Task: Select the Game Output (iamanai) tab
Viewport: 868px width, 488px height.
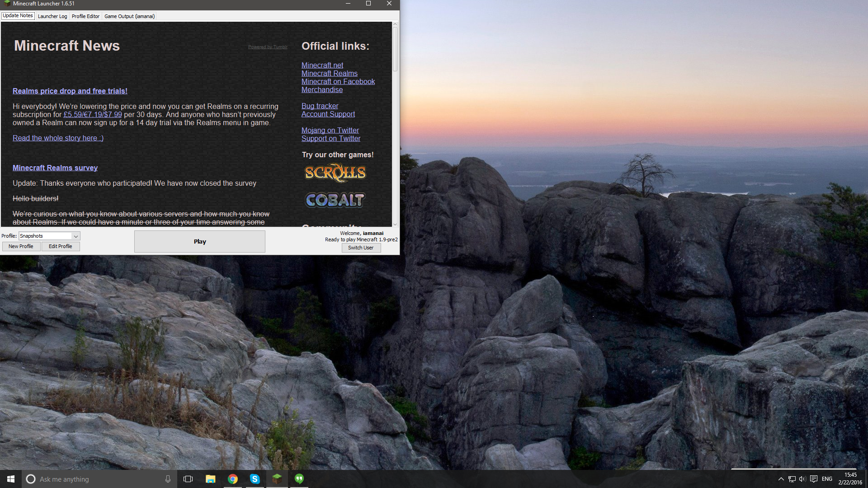Action: coord(129,16)
